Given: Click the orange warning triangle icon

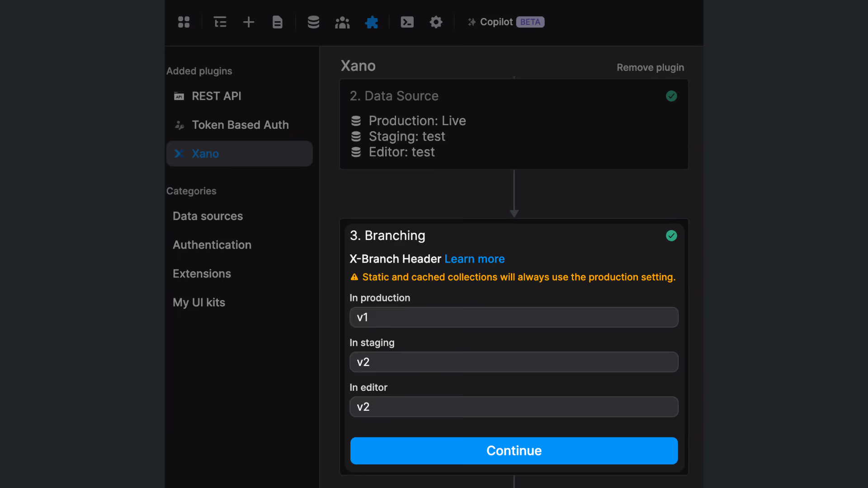Looking at the screenshot, I should 354,277.
